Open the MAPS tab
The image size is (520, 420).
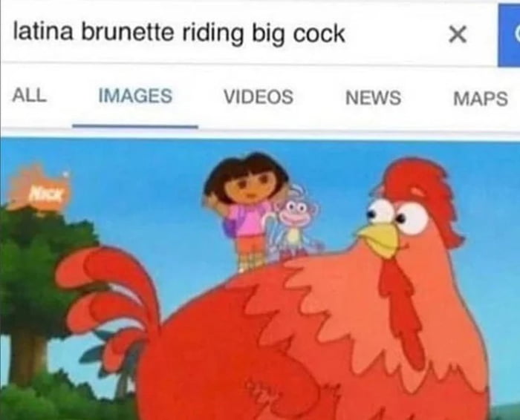click(x=481, y=99)
